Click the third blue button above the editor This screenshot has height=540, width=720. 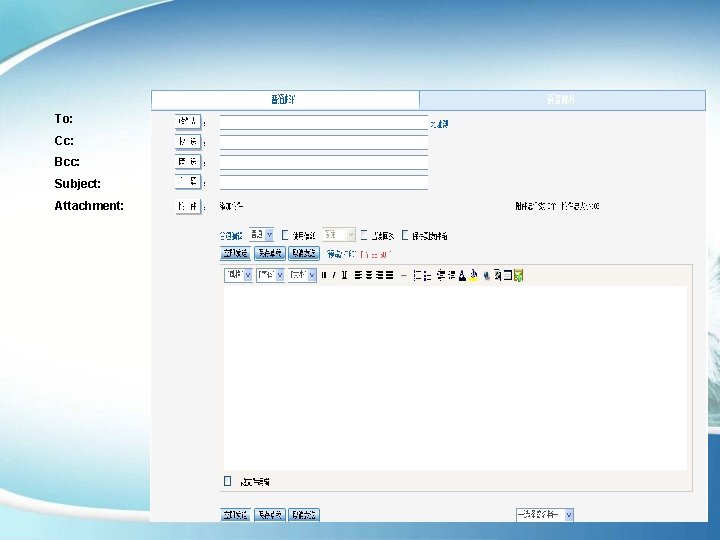click(x=304, y=253)
